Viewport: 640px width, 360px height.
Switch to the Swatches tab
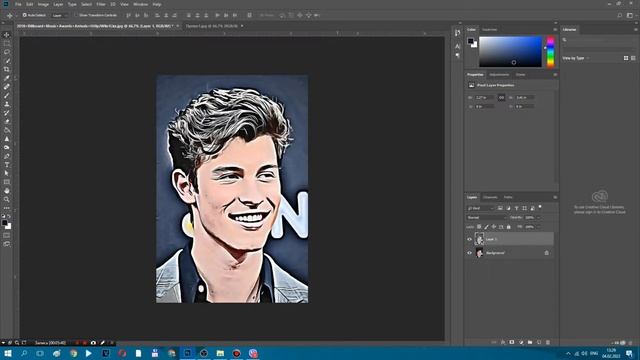tap(489, 30)
